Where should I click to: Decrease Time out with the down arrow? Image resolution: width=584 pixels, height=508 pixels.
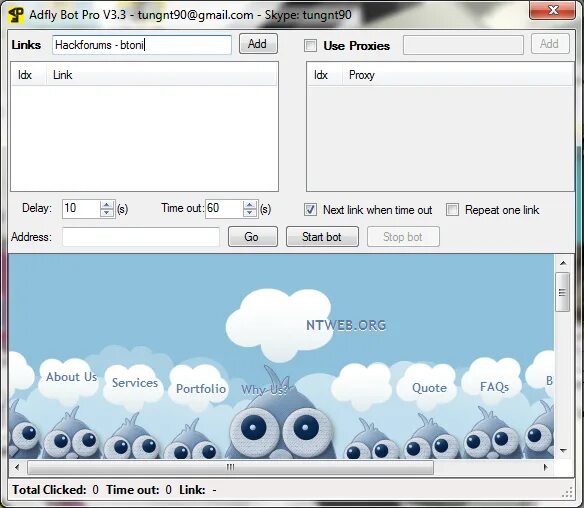tap(250, 213)
